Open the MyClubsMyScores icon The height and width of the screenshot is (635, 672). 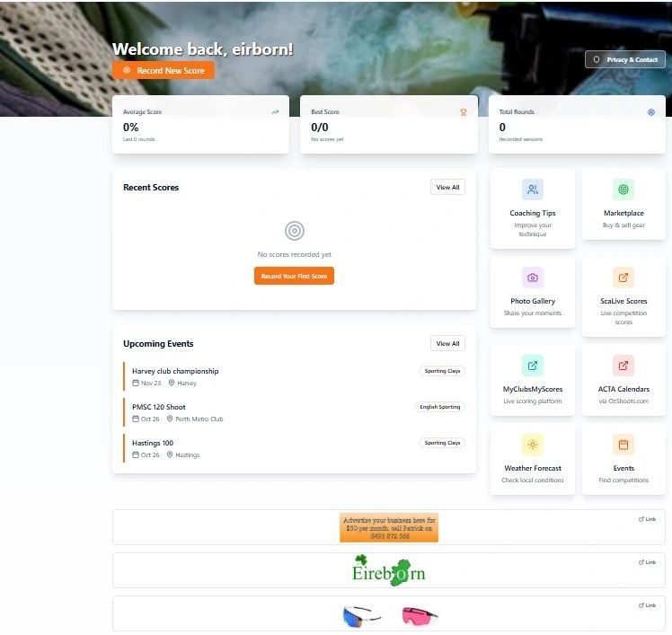[x=533, y=366]
